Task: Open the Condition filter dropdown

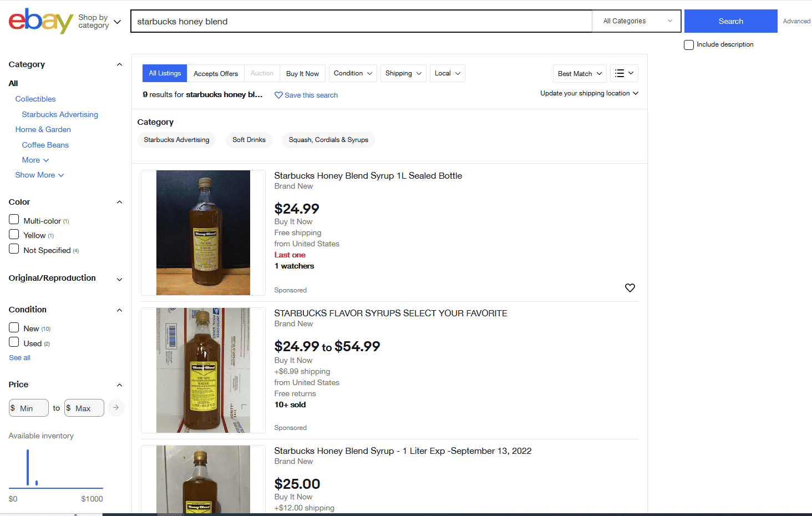Action: 353,73
